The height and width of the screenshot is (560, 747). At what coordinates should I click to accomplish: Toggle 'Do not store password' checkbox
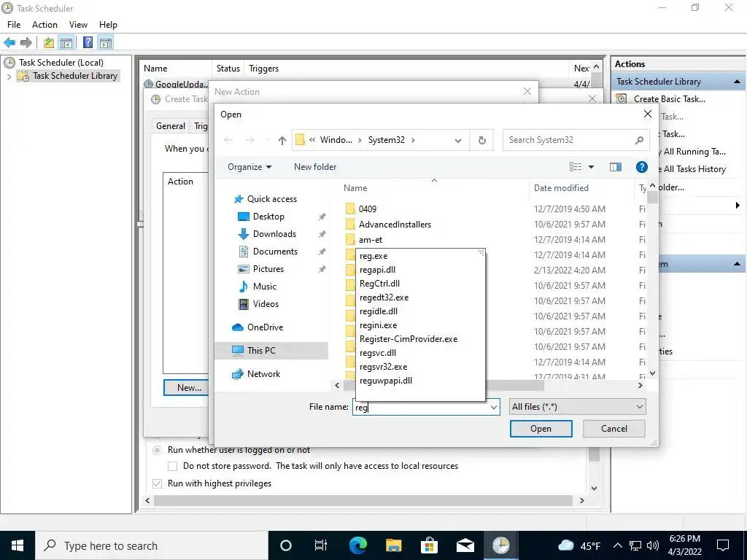click(x=172, y=466)
